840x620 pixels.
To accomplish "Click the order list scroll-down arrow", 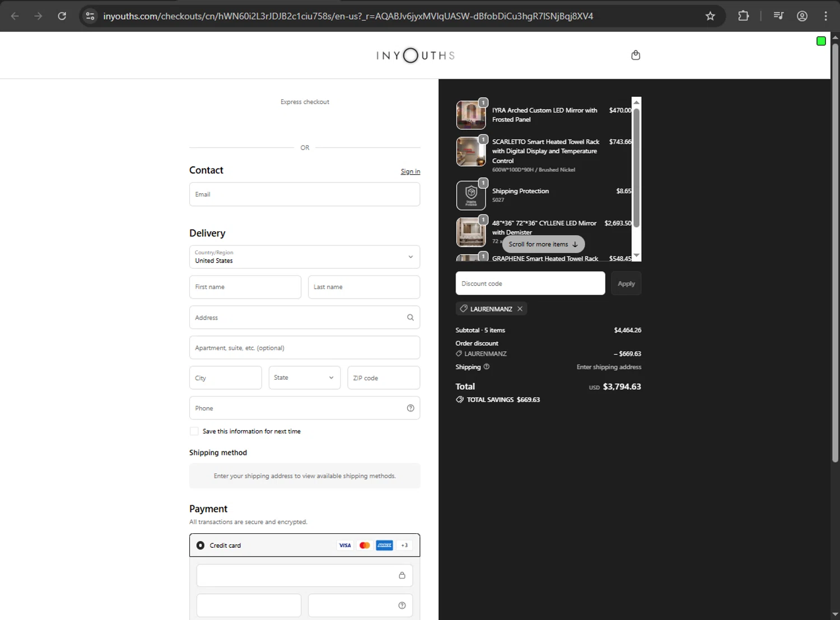I will coord(636,255).
